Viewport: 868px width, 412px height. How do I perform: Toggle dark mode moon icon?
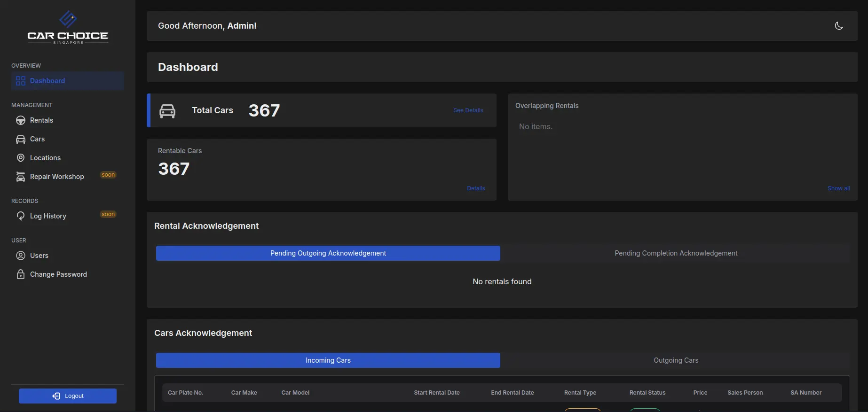tap(839, 26)
